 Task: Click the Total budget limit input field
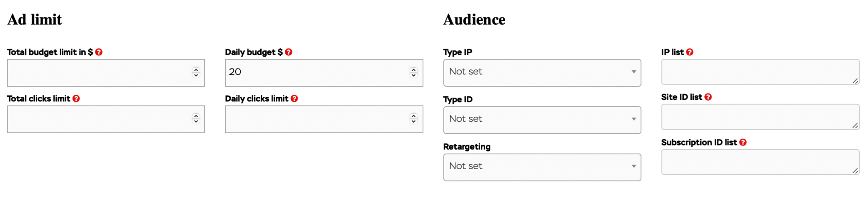106,73
